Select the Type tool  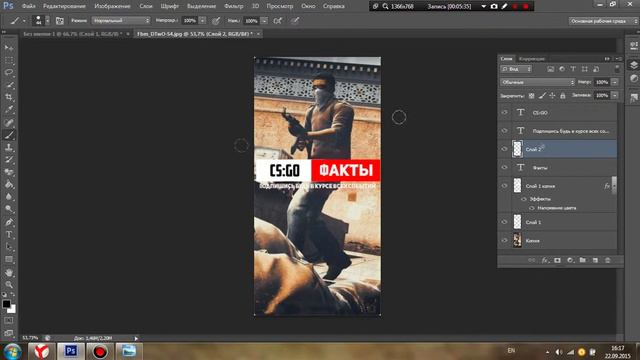[x=9, y=235]
